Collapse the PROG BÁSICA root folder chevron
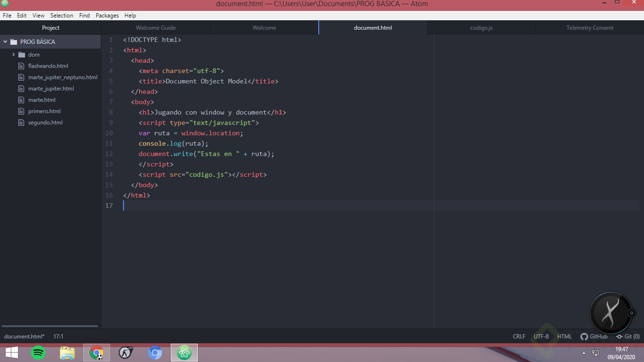Screen dimensions: 644x362 (5, 42)
